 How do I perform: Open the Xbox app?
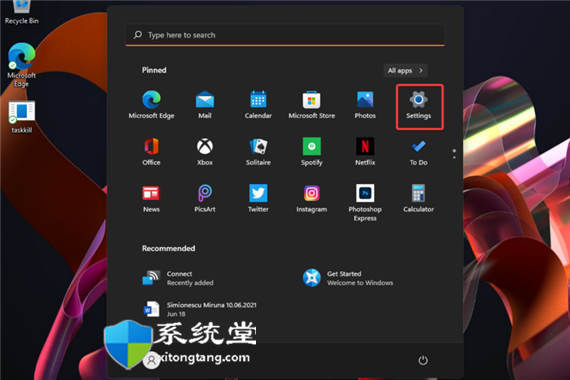tap(205, 152)
